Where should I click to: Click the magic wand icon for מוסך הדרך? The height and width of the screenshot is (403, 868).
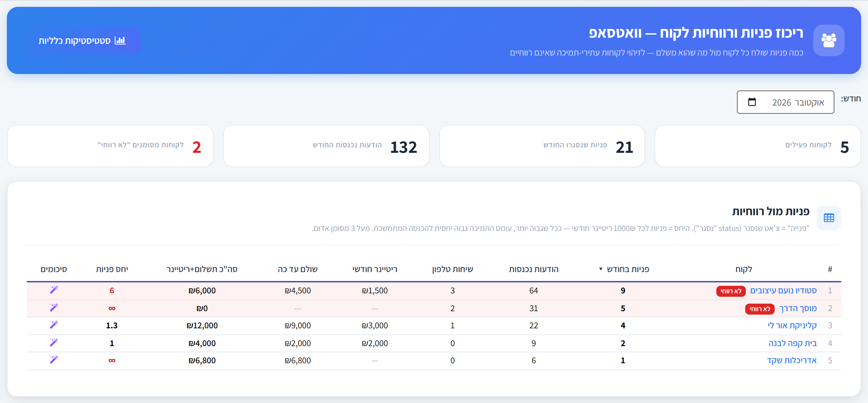(54, 308)
